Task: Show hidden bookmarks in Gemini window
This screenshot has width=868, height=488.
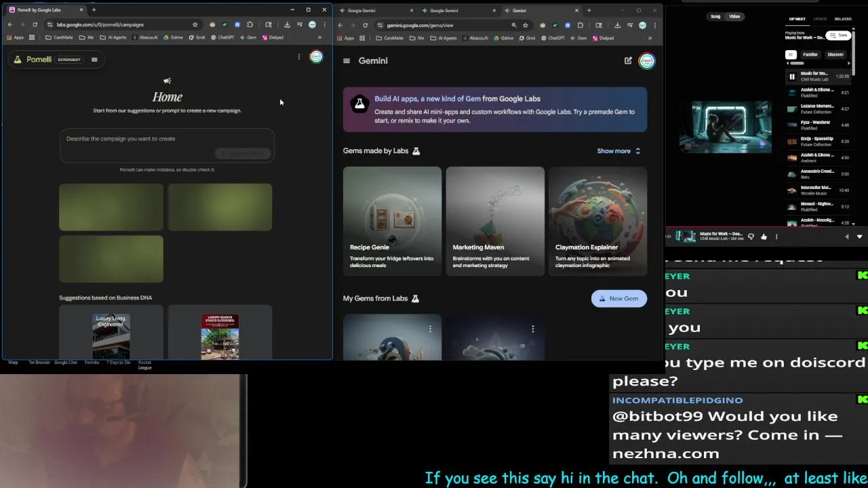Action: point(651,38)
